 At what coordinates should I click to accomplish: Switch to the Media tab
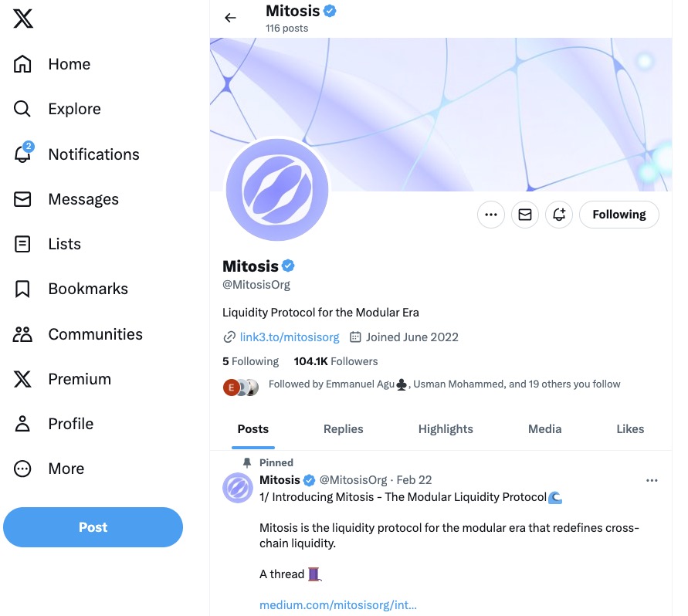pyautogui.click(x=544, y=429)
